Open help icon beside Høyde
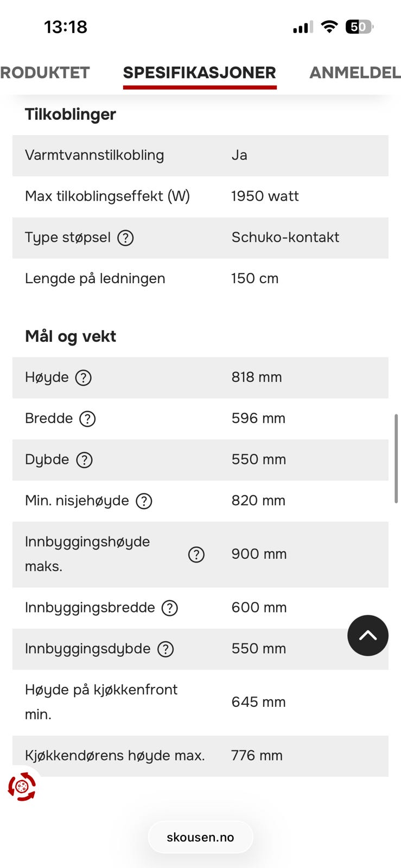This screenshot has height=868, width=401. pyautogui.click(x=83, y=378)
